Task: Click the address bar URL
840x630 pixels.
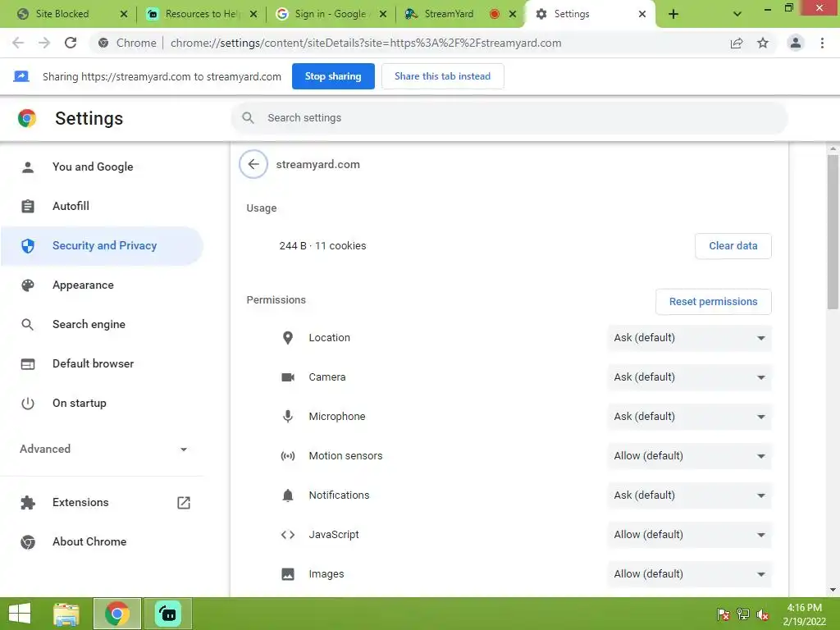Action: (x=366, y=43)
